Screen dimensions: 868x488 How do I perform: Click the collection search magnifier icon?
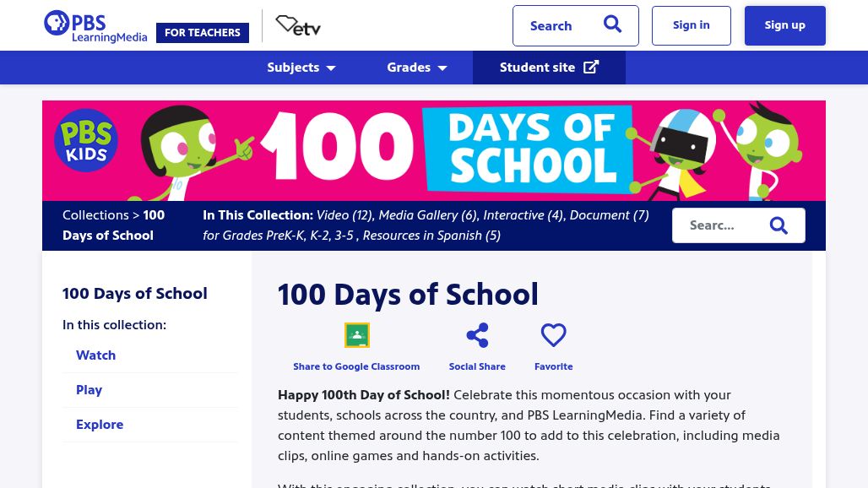778,225
